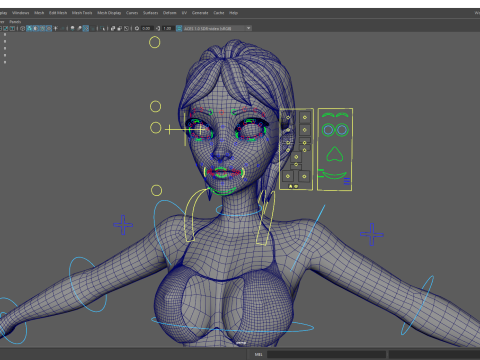Viewport: 480px width, 360px height.
Task: Open the Deform menu
Action: coord(169,13)
